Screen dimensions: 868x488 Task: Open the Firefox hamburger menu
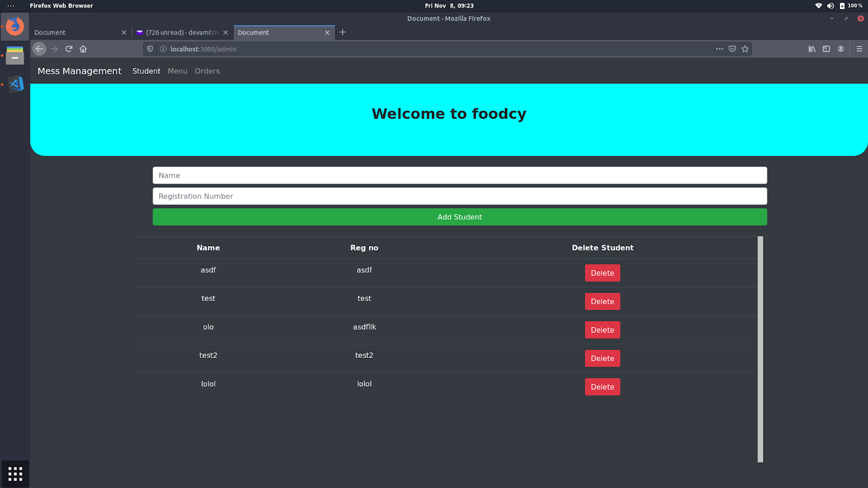(859, 49)
